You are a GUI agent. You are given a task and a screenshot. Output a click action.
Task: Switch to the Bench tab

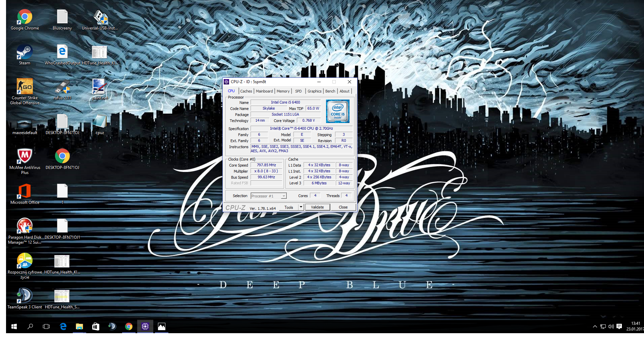tap(330, 91)
